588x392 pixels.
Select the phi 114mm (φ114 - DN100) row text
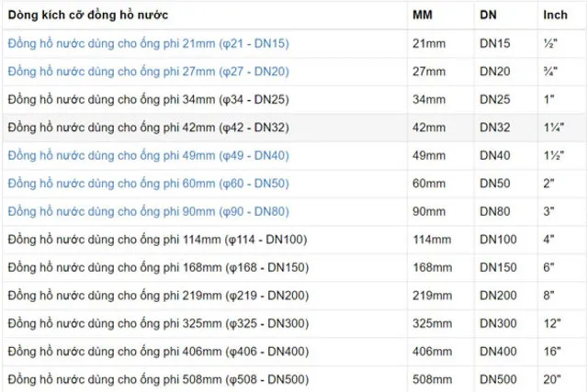tap(157, 240)
